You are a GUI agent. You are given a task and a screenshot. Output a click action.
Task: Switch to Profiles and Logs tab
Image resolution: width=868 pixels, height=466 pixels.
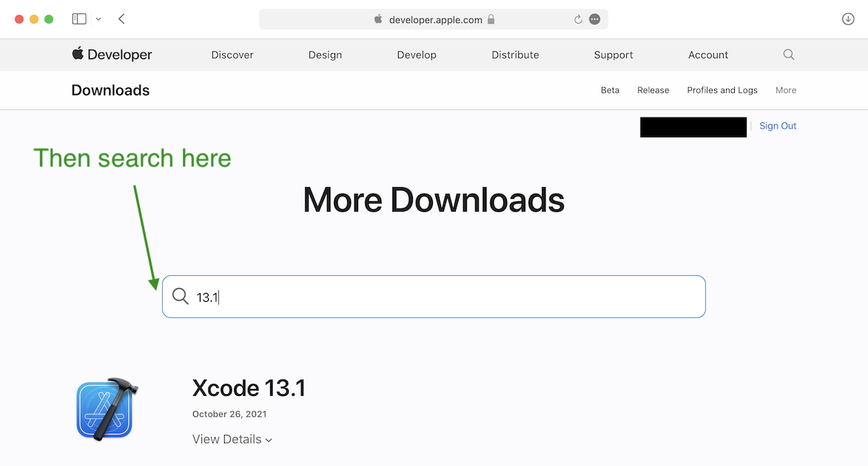point(722,90)
